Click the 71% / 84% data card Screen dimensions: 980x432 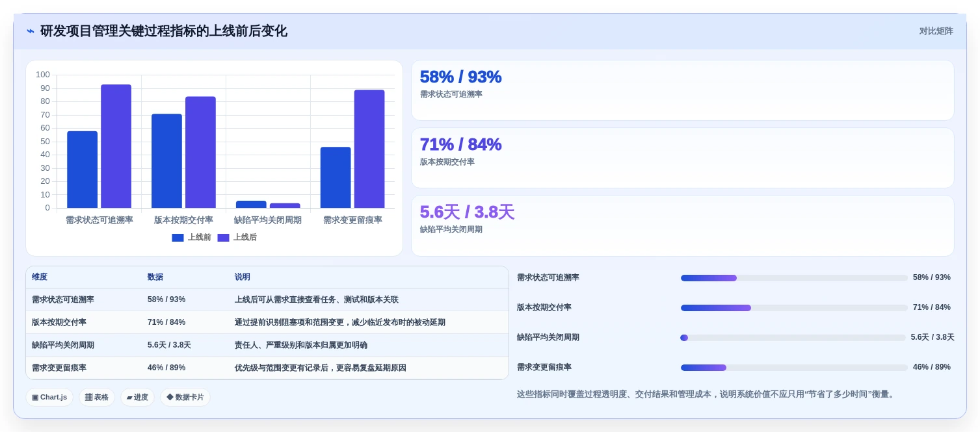(x=683, y=158)
